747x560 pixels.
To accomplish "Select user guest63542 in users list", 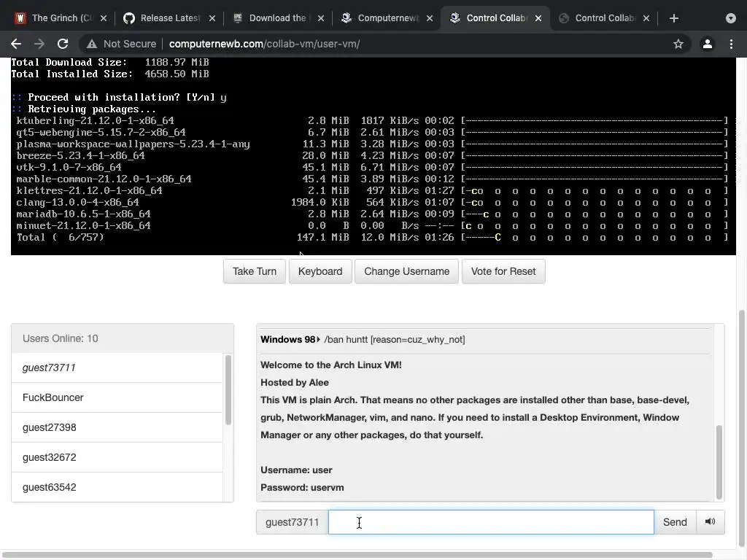I will pos(117,487).
